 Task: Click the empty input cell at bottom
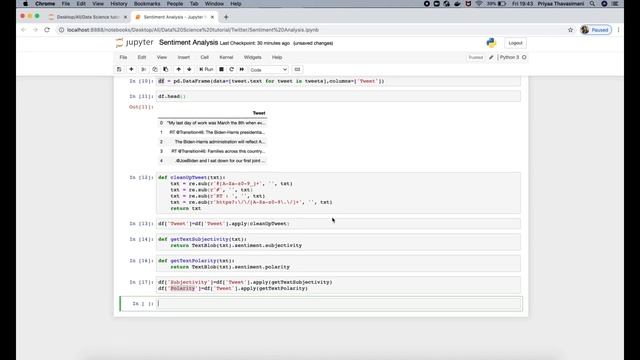click(339, 304)
